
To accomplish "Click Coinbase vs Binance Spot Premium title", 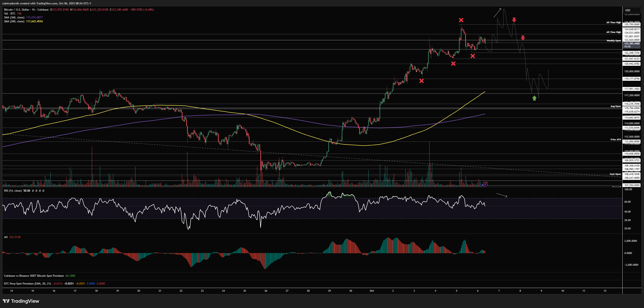I will (34, 276).
